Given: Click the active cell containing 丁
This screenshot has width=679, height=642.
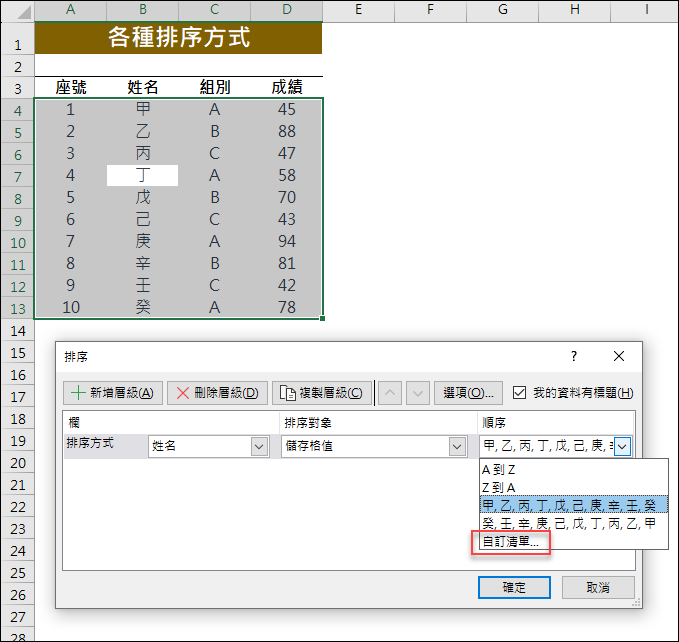Looking at the screenshot, I should (x=142, y=175).
